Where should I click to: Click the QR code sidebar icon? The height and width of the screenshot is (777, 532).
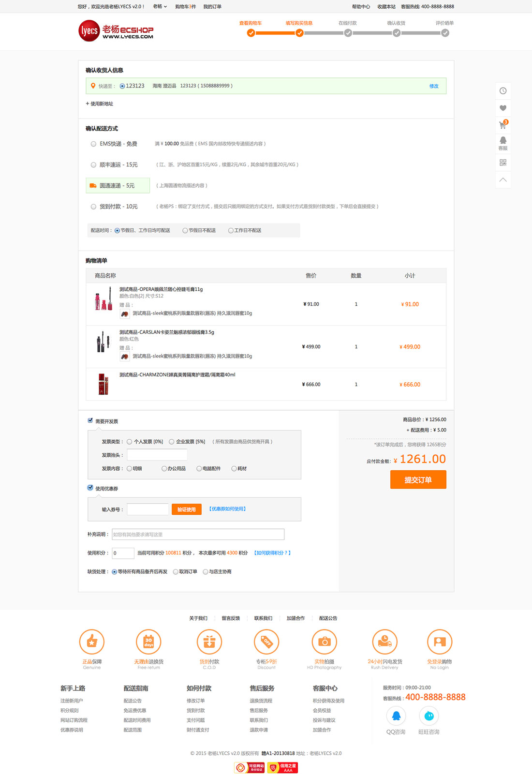503,163
